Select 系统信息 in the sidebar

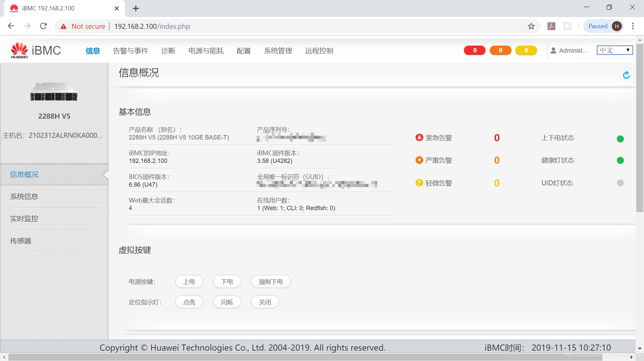[54, 196]
